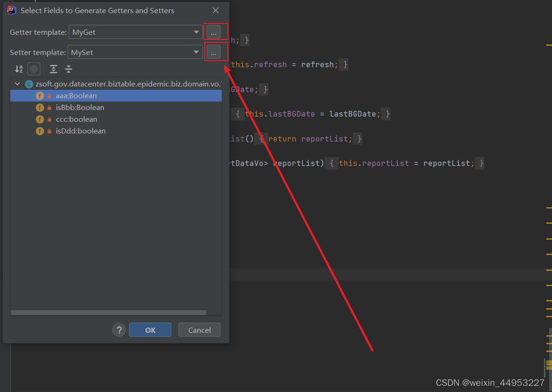This screenshot has width=552, height=392.
Task: Sort fields alphabetically icon
Action: [19, 69]
